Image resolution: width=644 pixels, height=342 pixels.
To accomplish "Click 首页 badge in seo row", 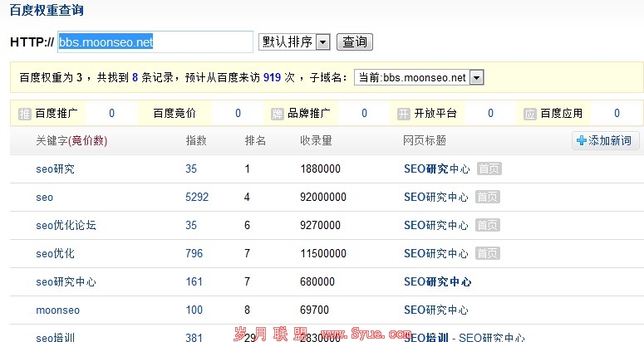I will [488, 197].
